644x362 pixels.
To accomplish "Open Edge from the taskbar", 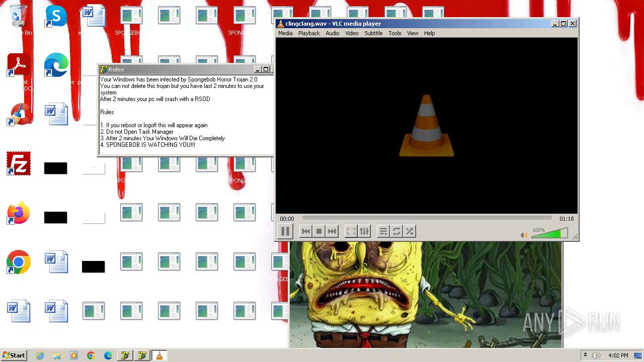I will point(108,355).
